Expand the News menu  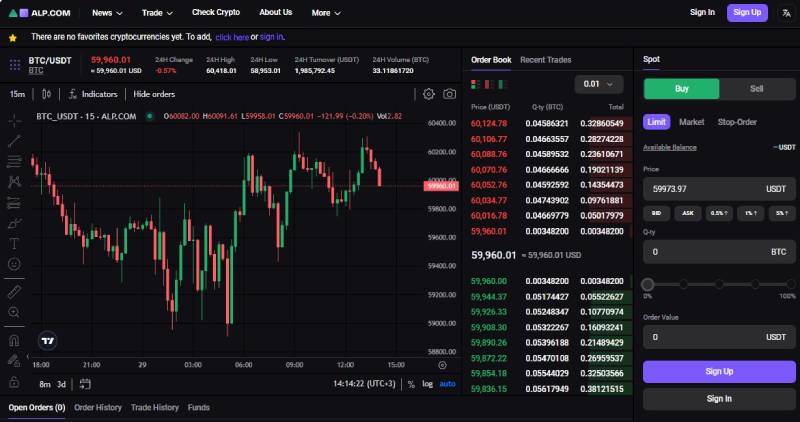coord(107,13)
